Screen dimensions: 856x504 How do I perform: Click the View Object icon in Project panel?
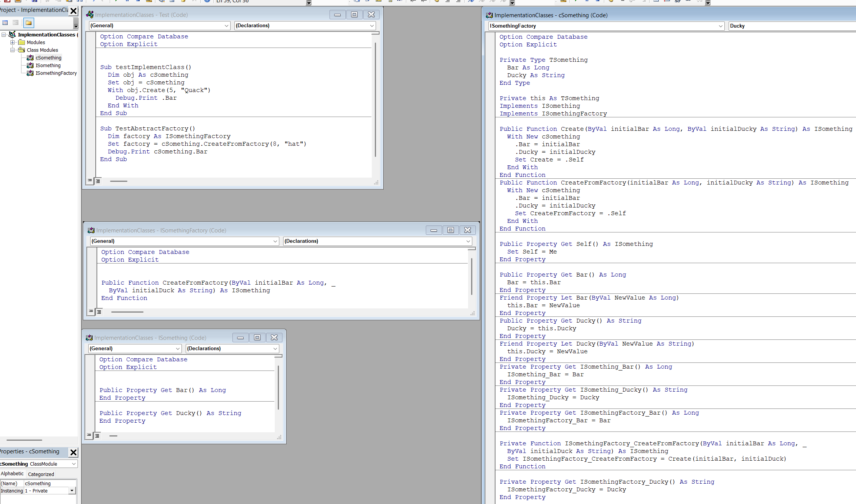[16, 23]
